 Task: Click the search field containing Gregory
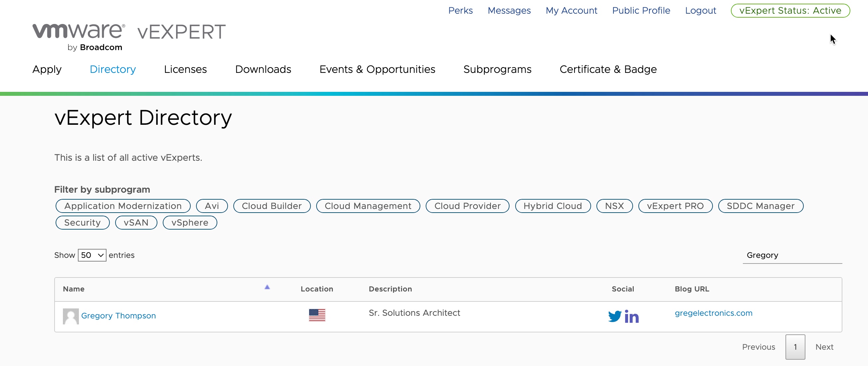click(x=792, y=256)
